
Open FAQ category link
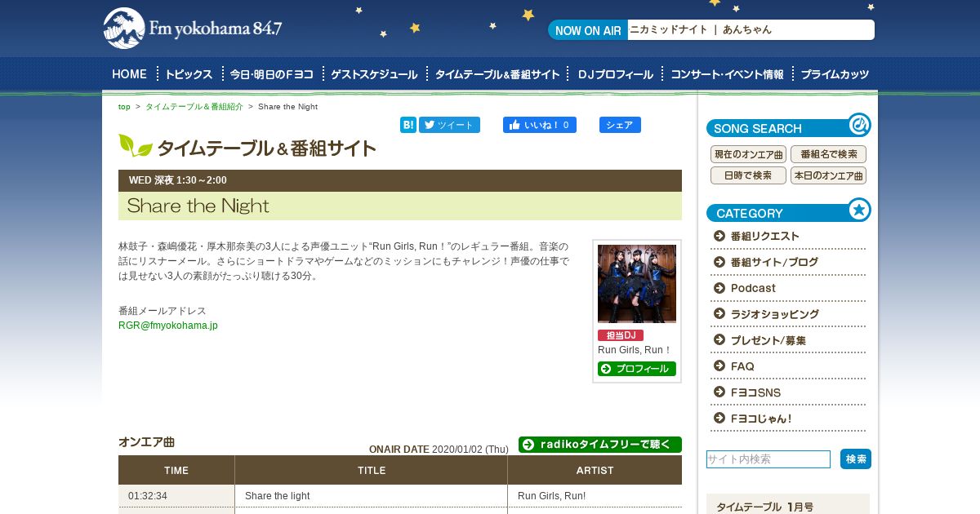pyautogui.click(x=742, y=367)
